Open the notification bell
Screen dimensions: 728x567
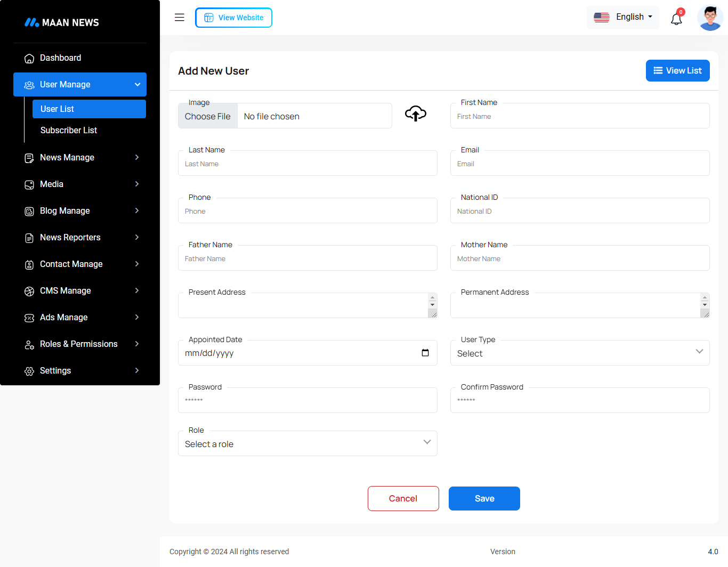tap(676, 19)
